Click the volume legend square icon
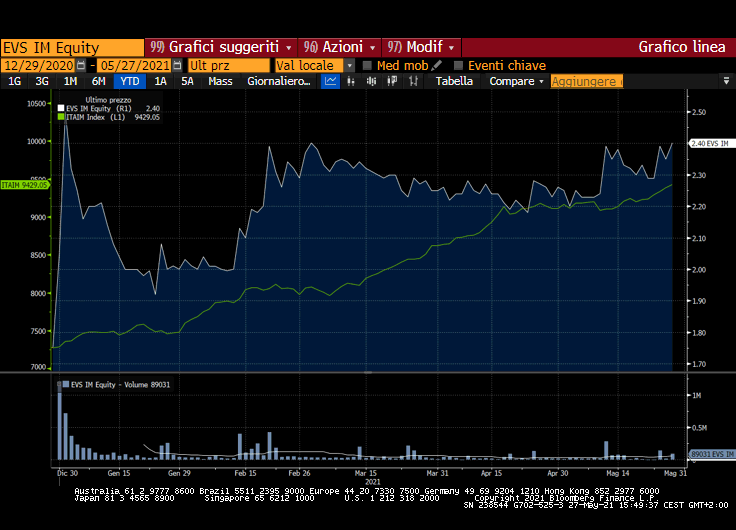The width and height of the screenshot is (736, 530). tap(62, 383)
